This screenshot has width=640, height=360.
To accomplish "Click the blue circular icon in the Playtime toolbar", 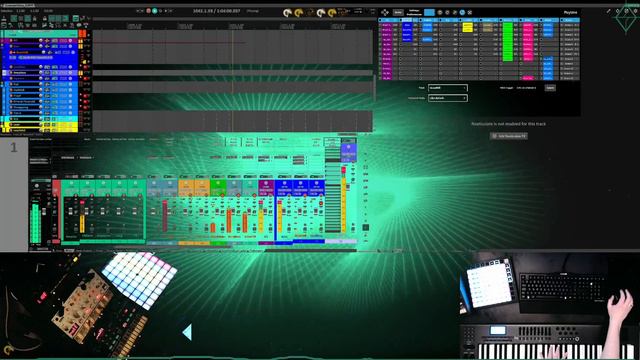I will click(462, 12).
